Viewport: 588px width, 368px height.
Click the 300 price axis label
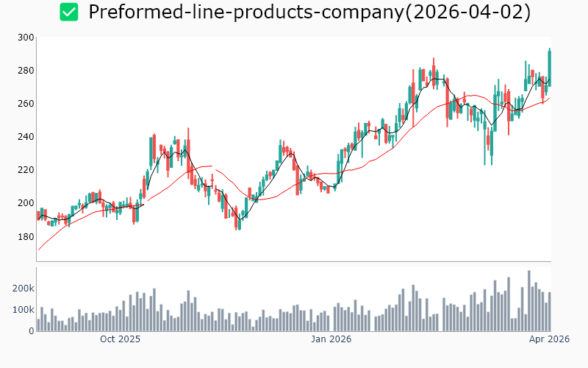(26, 38)
